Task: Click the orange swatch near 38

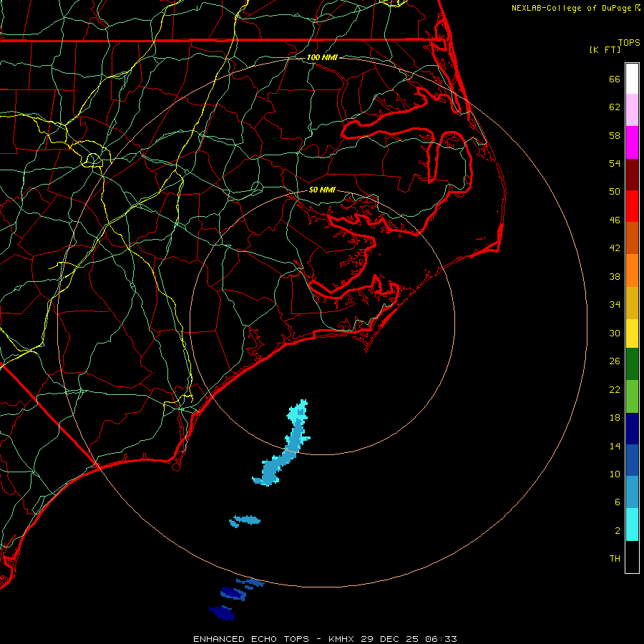Action: click(632, 270)
